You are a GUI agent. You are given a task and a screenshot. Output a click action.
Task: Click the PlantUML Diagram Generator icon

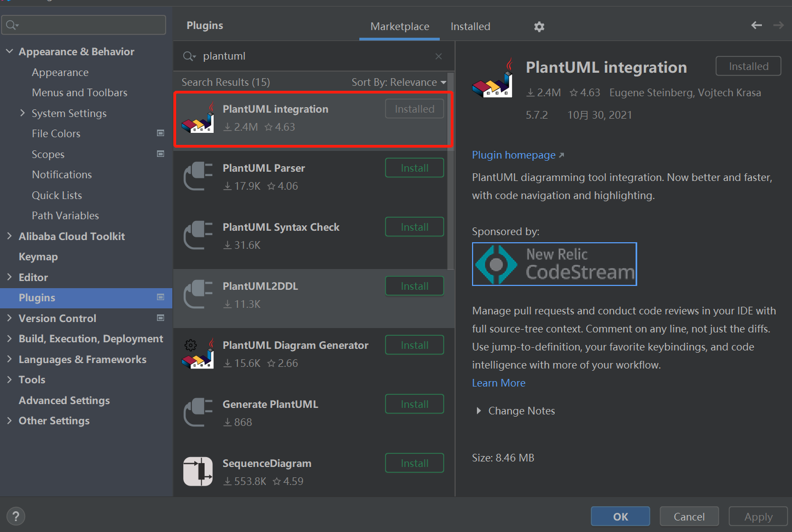coord(197,354)
